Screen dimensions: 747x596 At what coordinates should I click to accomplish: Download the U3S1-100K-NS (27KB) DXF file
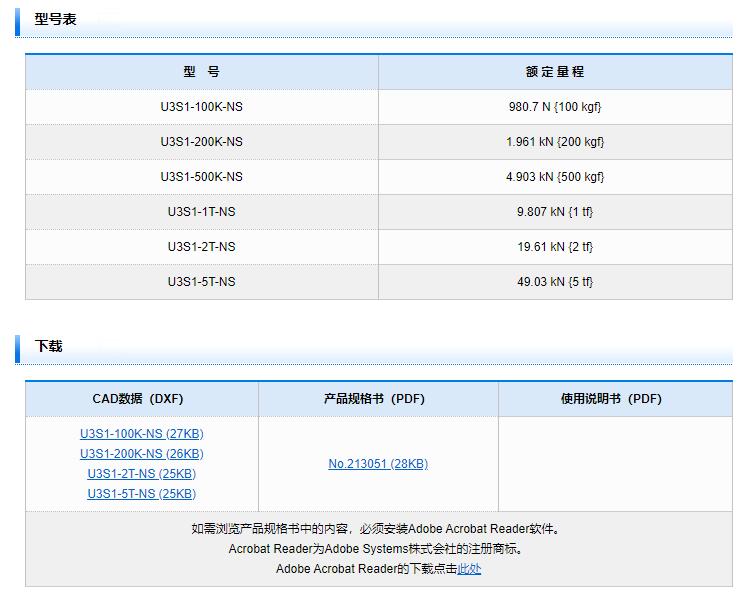point(141,434)
